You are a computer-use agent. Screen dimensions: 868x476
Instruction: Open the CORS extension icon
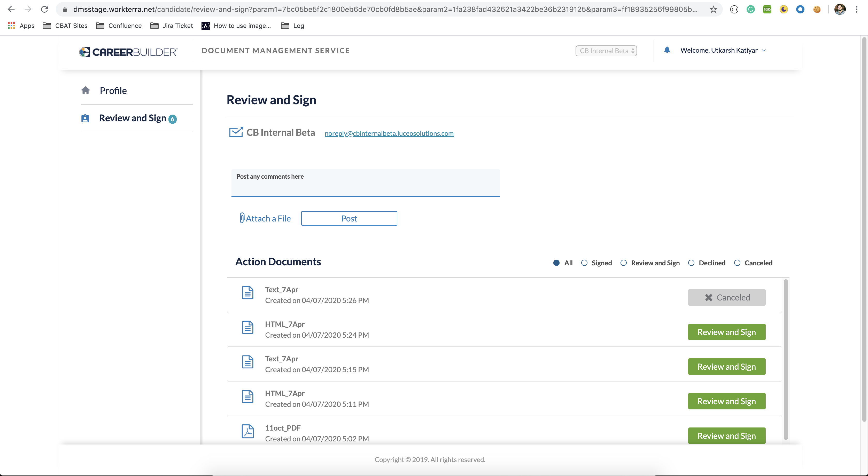click(x=767, y=10)
